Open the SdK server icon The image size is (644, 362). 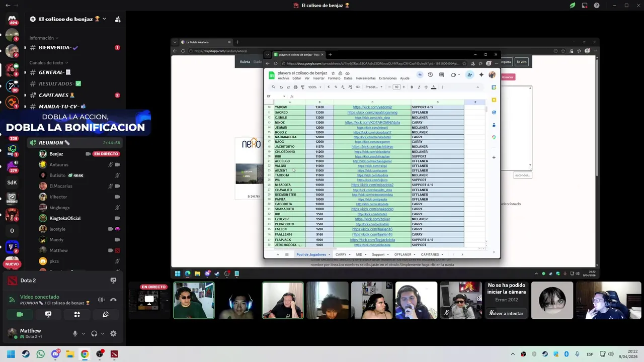coord(12,183)
